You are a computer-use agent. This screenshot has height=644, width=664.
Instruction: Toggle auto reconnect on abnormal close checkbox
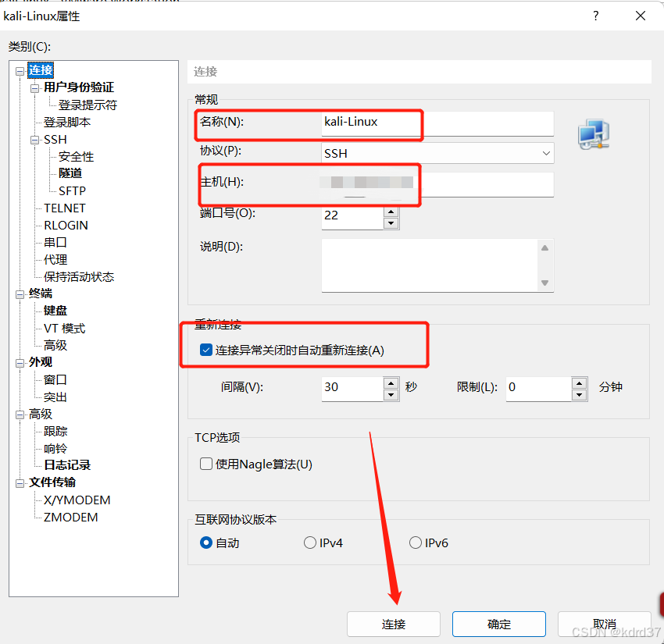[206, 350]
